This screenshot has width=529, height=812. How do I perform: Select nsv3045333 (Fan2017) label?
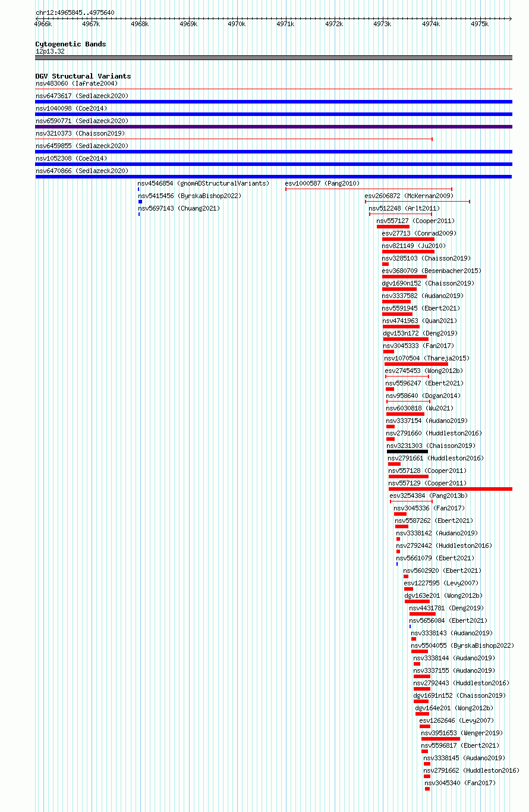click(418, 346)
